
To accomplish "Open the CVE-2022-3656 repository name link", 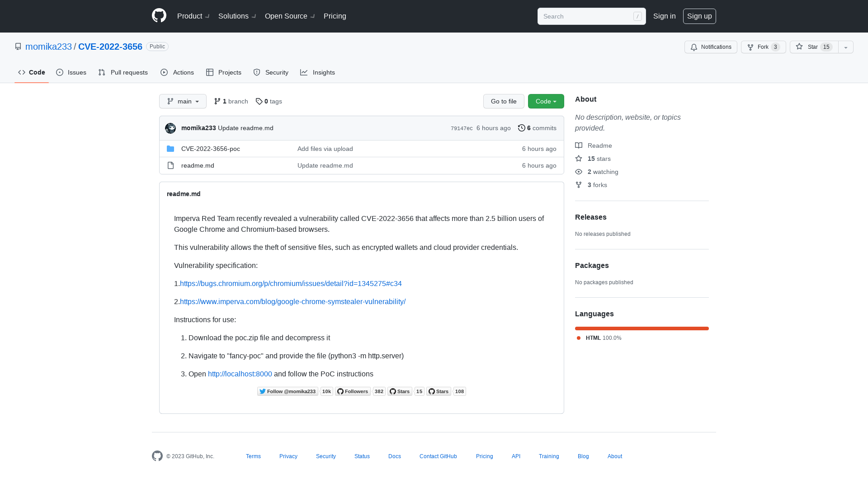I will pos(110,47).
